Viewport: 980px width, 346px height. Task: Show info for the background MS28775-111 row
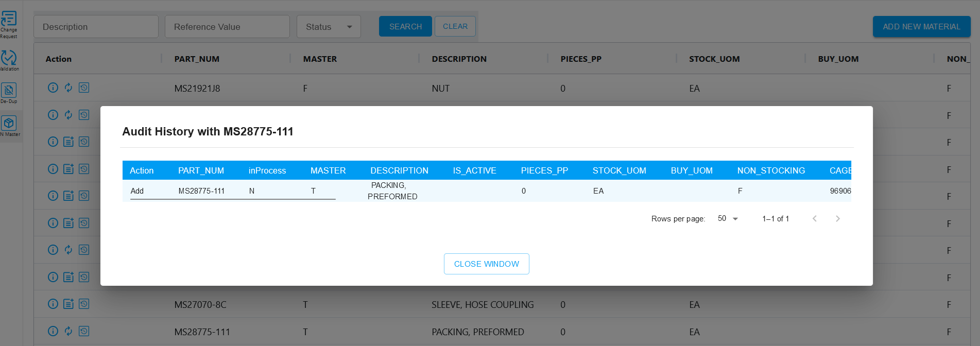coord(53,331)
